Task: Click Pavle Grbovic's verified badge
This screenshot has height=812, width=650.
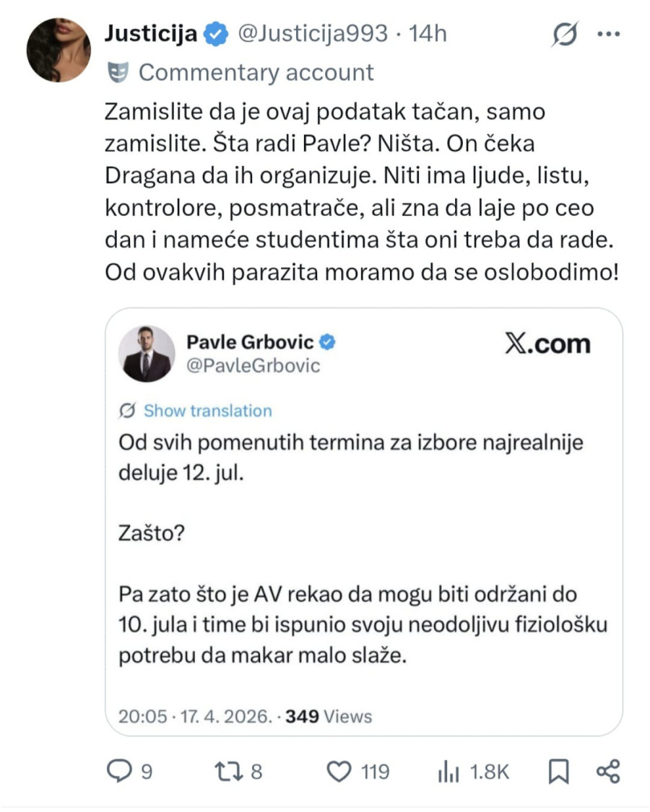Action: click(x=329, y=343)
